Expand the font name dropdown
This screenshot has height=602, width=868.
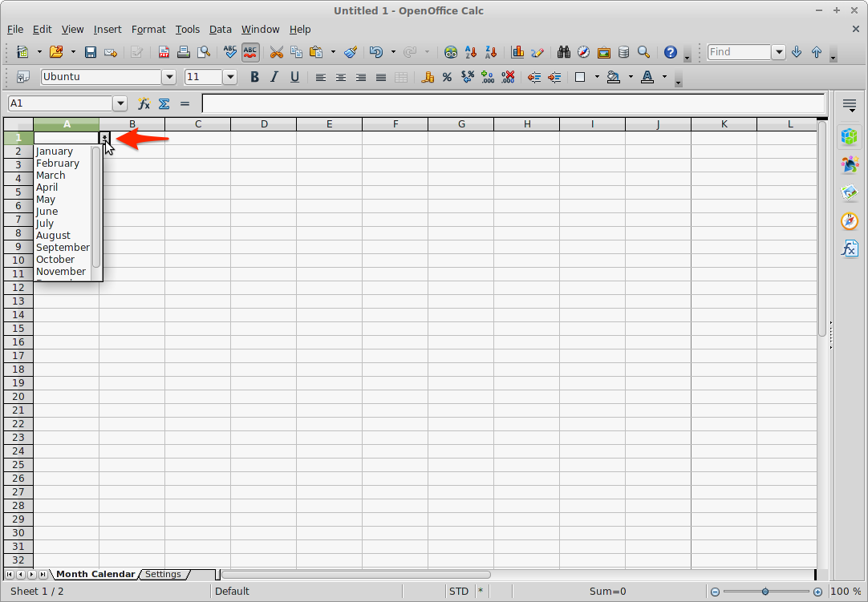[168, 78]
